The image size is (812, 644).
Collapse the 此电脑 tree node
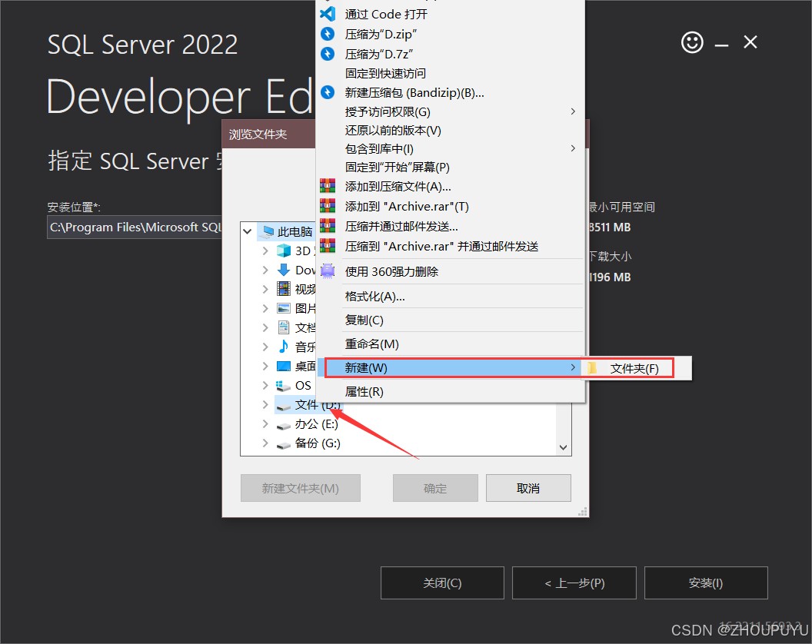[248, 231]
